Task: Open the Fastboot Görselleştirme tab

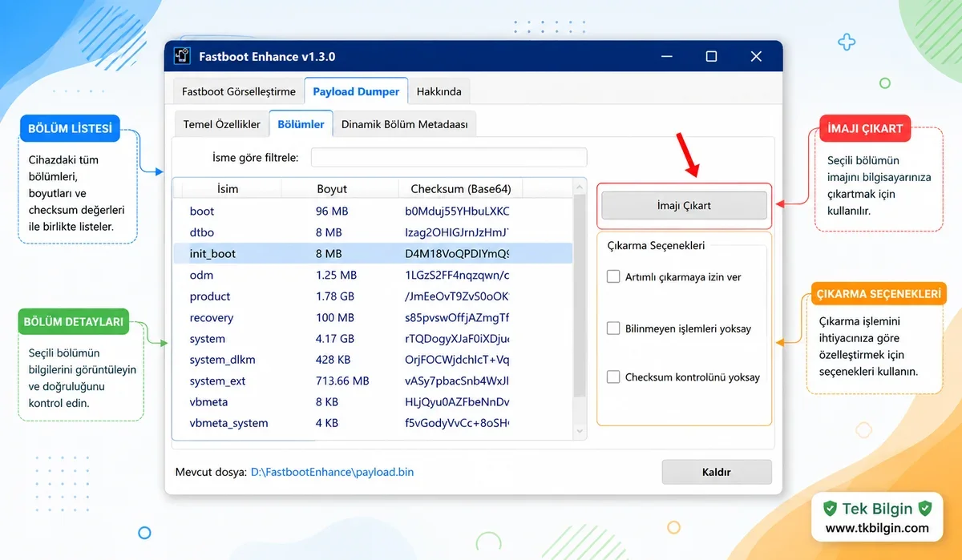Action: pos(239,91)
